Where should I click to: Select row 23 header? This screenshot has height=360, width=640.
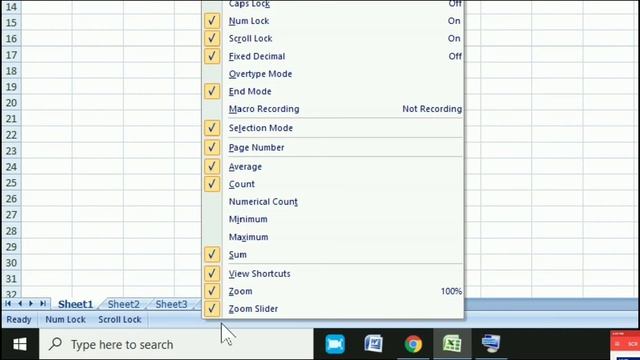tap(11, 151)
